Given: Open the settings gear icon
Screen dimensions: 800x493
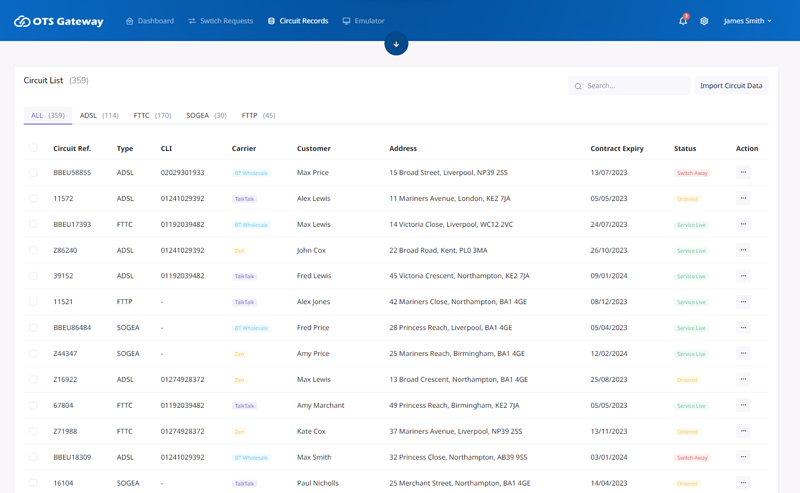Looking at the screenshot, I should tap(704, 21).
